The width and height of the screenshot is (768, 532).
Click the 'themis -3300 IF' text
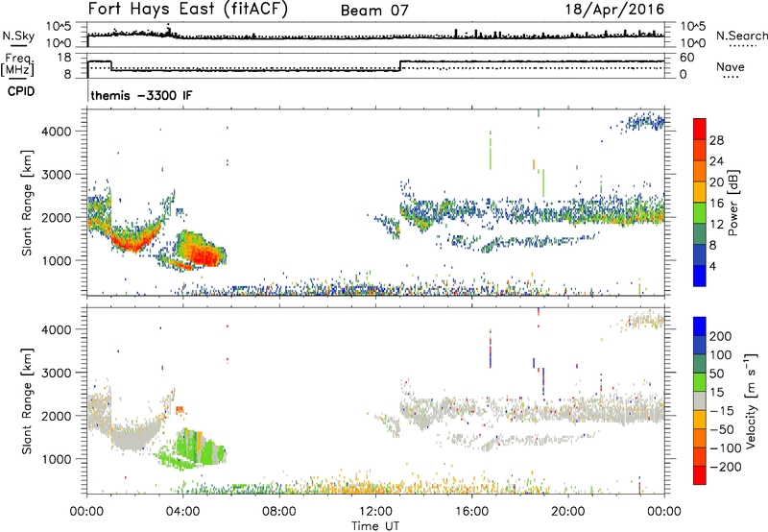(141, 95)
